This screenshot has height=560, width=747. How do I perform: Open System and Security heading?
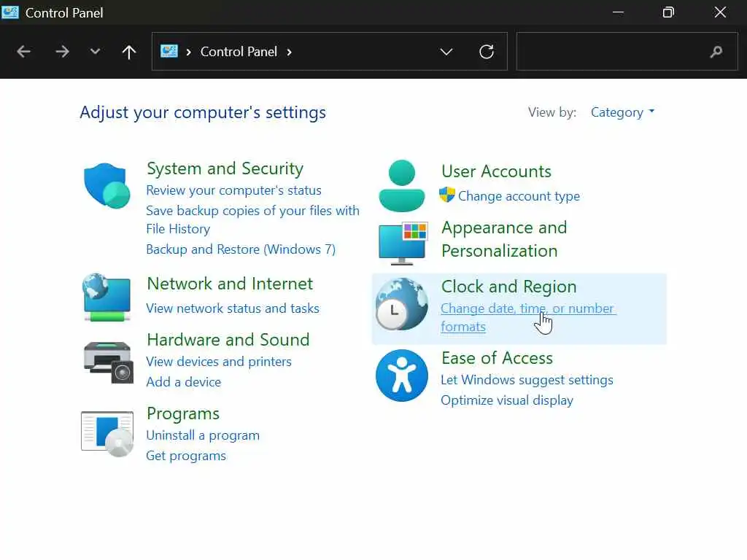(225, 168)
